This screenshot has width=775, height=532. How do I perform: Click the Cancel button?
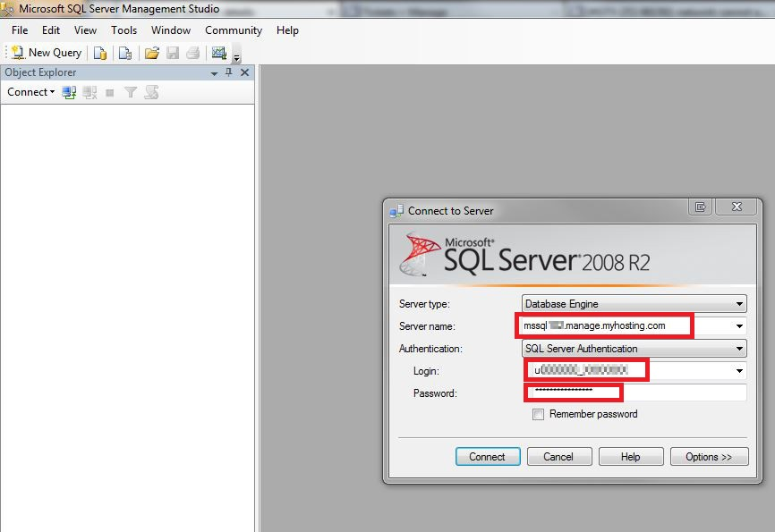pos(559,456)
